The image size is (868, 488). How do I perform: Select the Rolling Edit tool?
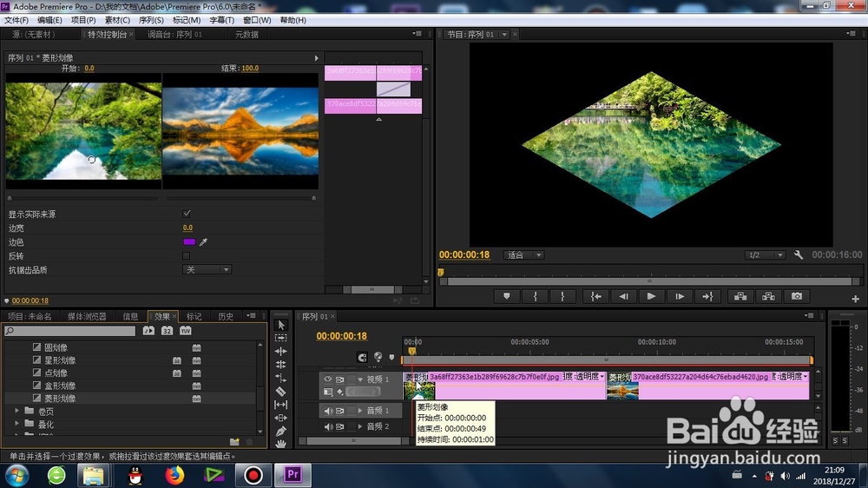280,365
